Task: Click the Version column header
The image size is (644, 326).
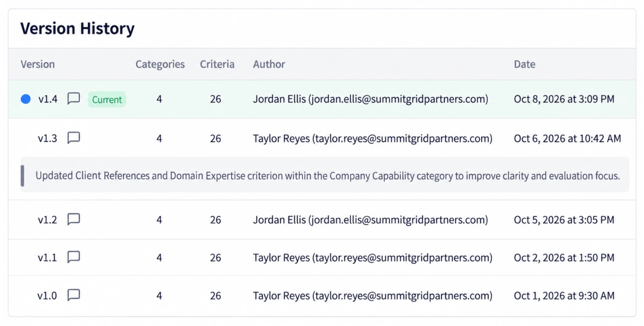Action: pos(38,64)
